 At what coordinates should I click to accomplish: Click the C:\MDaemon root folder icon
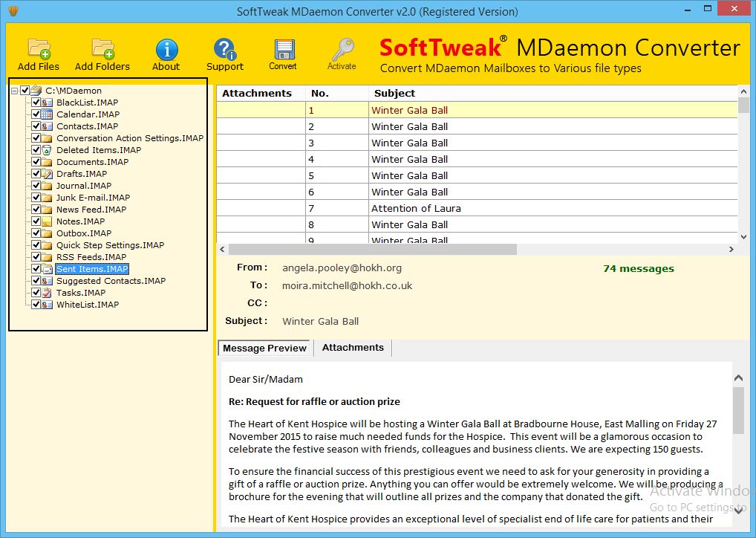tap(36, 90)
